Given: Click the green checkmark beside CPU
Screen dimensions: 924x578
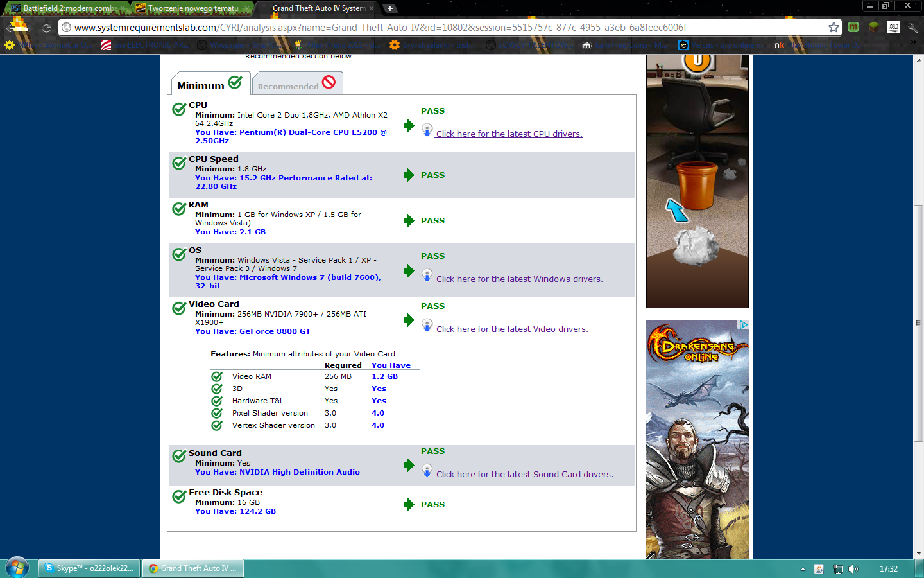Looking at the screenshot, I should pyautogui.click(x=180, y=109).
